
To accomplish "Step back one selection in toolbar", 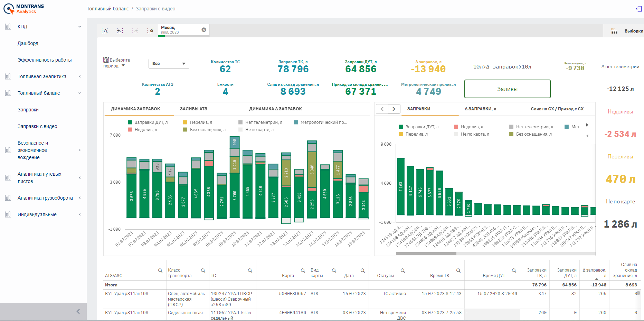I will [120, 30].
